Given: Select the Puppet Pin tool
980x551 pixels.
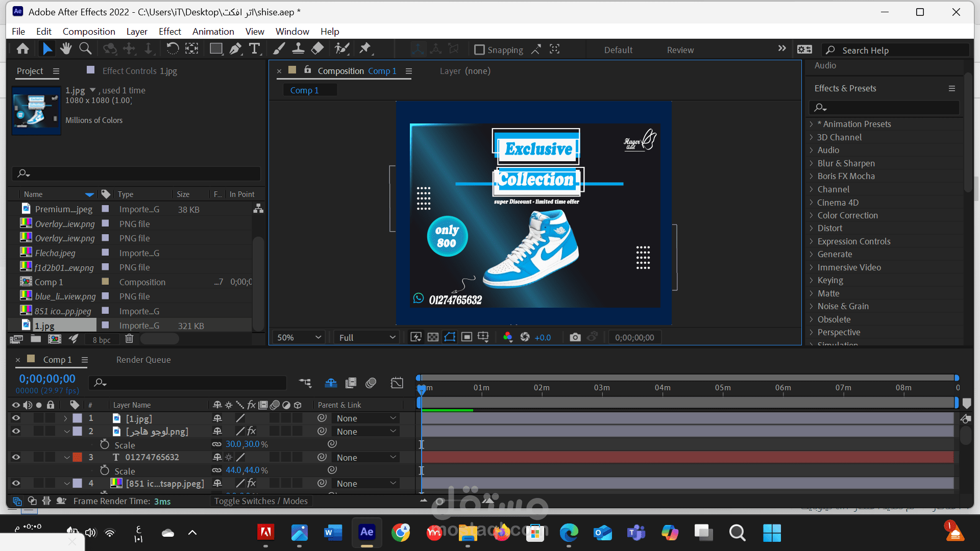Looking at the screenshot, I should point(365,49).
